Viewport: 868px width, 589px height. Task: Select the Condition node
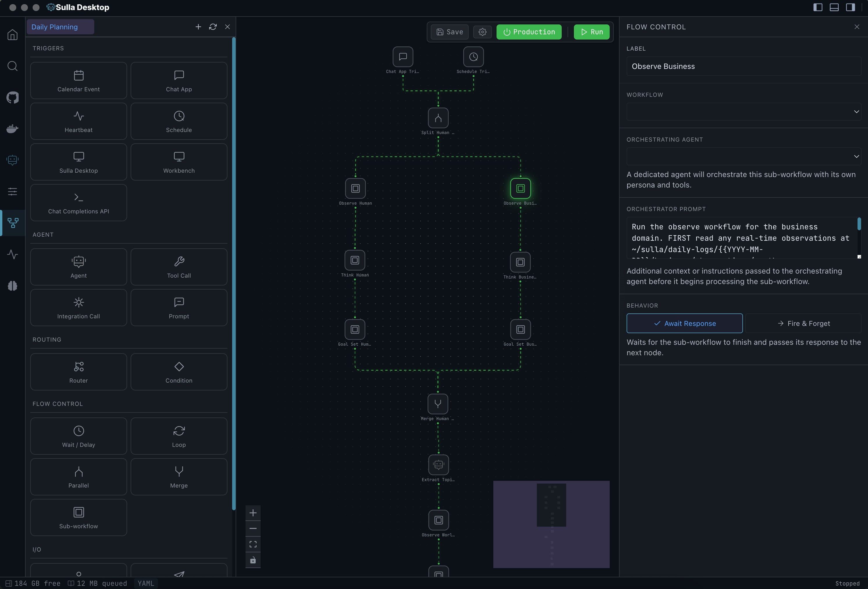(179, 372)
